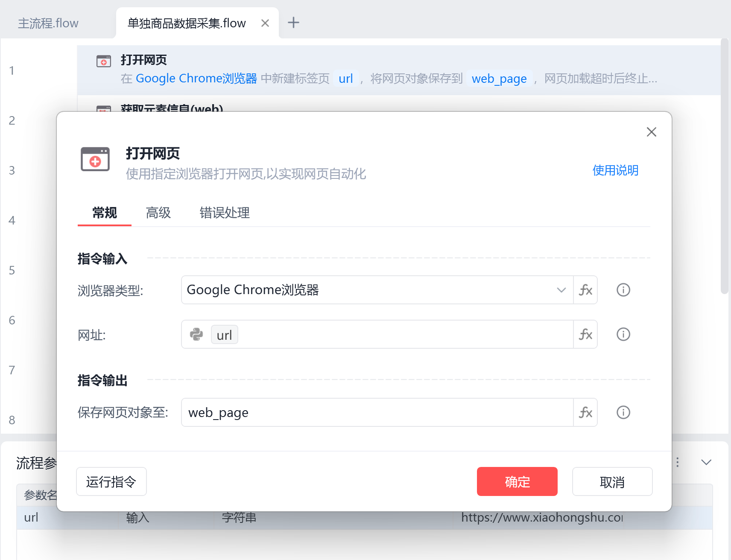This screenshot has height=560, width=731.
Task: Open the three-dot menu above 流程参数 panel
Action: 677,462
